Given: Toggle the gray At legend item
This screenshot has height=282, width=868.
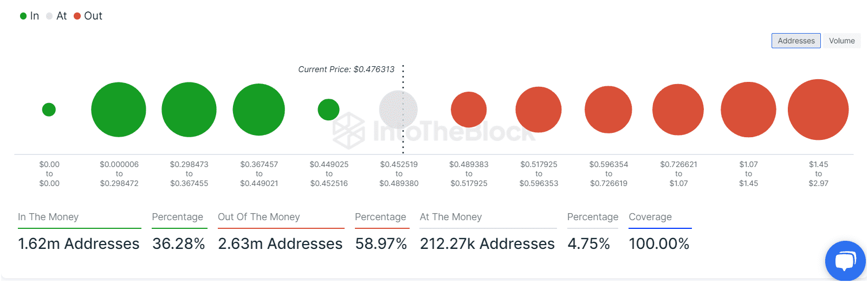Looking at the screenshot, I should (x=56, y=16).
